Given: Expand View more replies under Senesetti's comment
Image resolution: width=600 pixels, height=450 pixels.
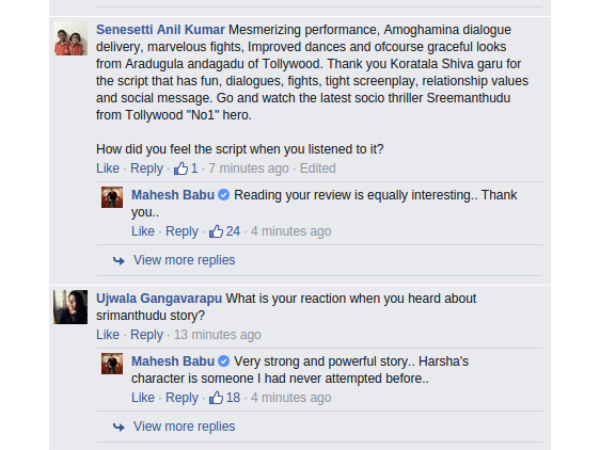Looking at the screenshot, I should point(184,260).
